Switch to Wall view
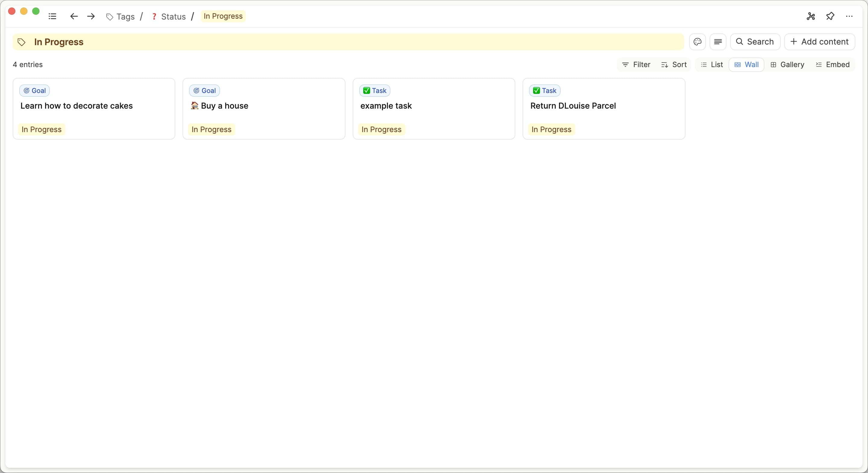This screenshot has width=868, height=473. point(746,65)
